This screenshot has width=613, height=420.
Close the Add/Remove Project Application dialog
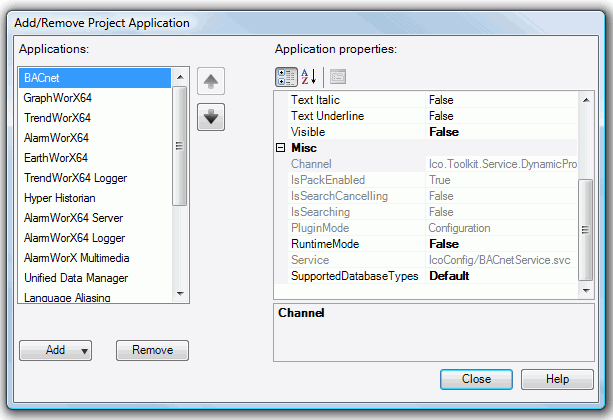[476, 379]
